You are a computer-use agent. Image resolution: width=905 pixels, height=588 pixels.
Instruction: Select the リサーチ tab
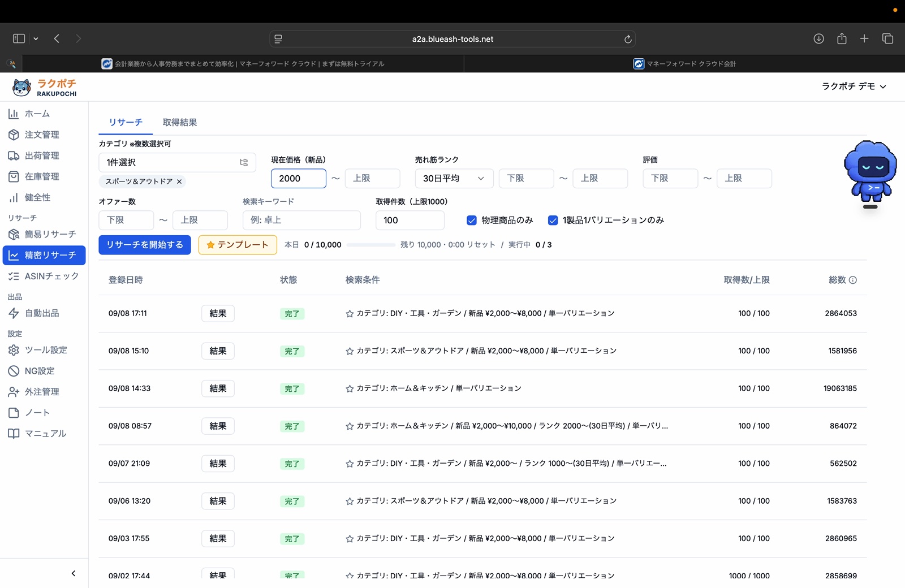[126, 122]
